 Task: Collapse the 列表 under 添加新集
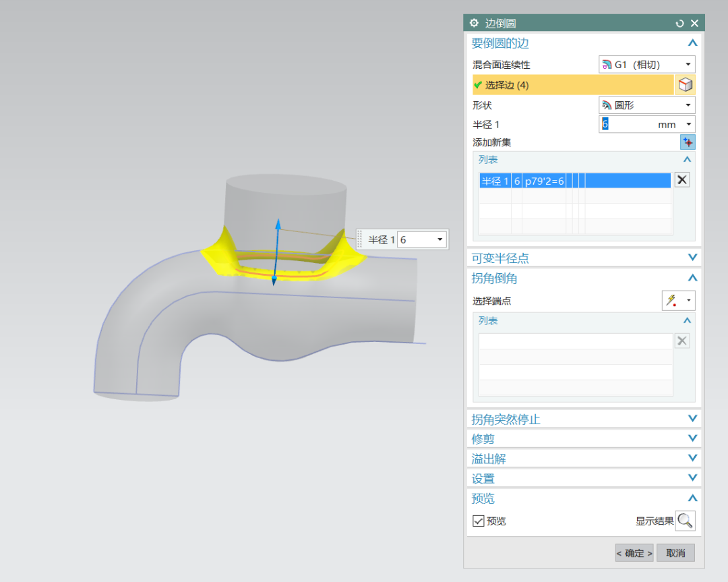[687, 159]
